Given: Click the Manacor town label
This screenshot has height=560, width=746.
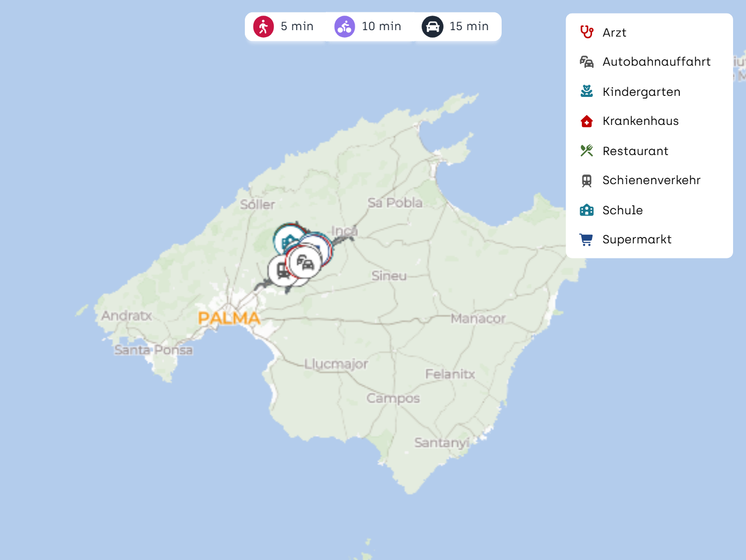Looking at the screenshot, I should [478, 319].
